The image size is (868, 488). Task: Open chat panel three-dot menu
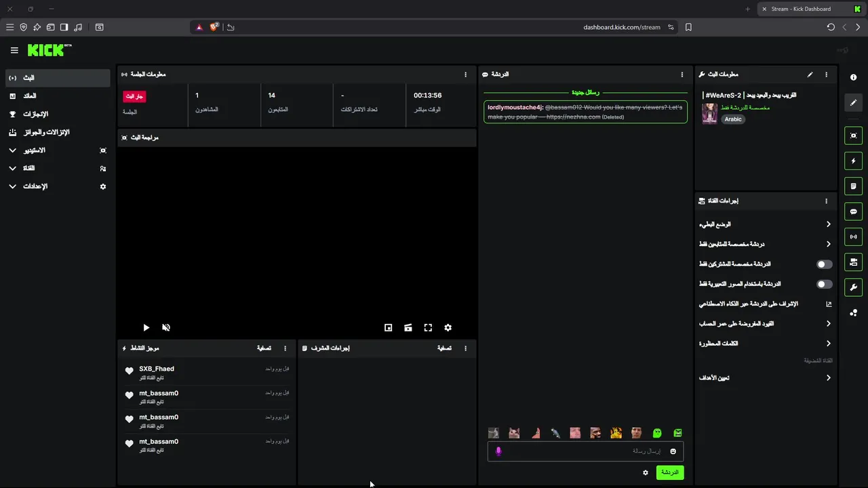(682, 75)
